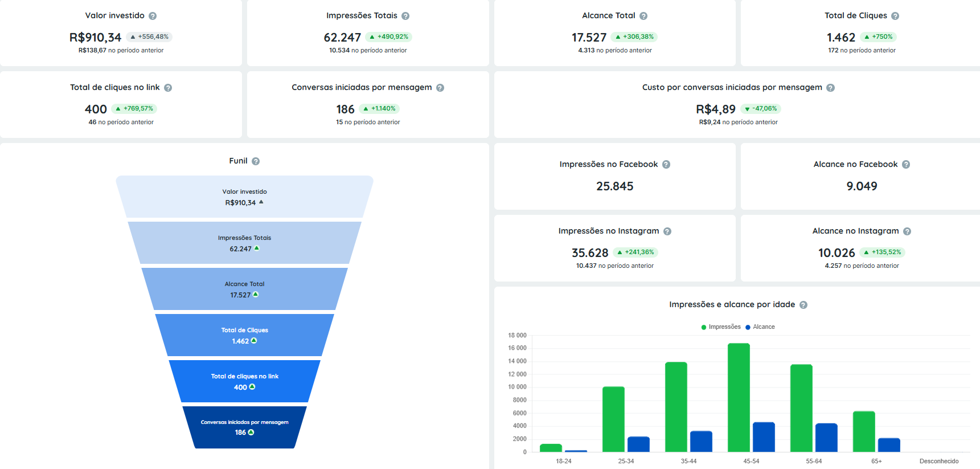Open help icon for Total de cliques no link
The width and height of the screenshot is (980, 469).
[x=168, y=88]
